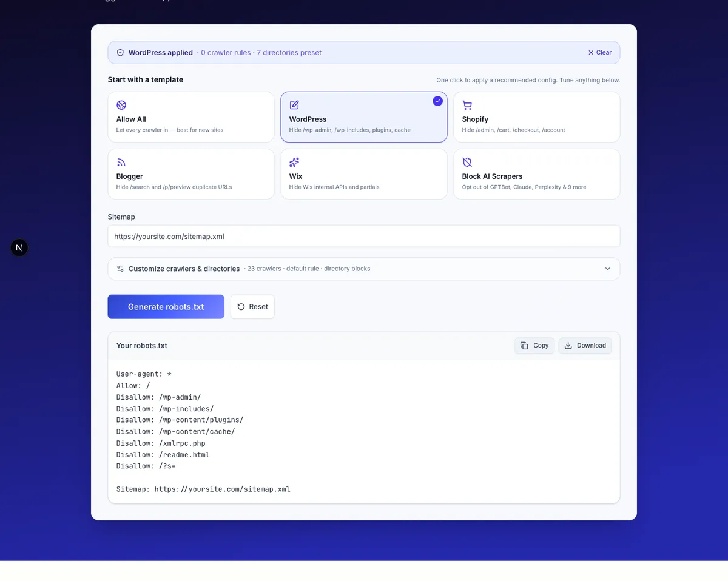The width and height of the screenshot is (728, 581).
Task: Click the sliders icon beside Customize crawlers
Action: (x=120, y=269)
